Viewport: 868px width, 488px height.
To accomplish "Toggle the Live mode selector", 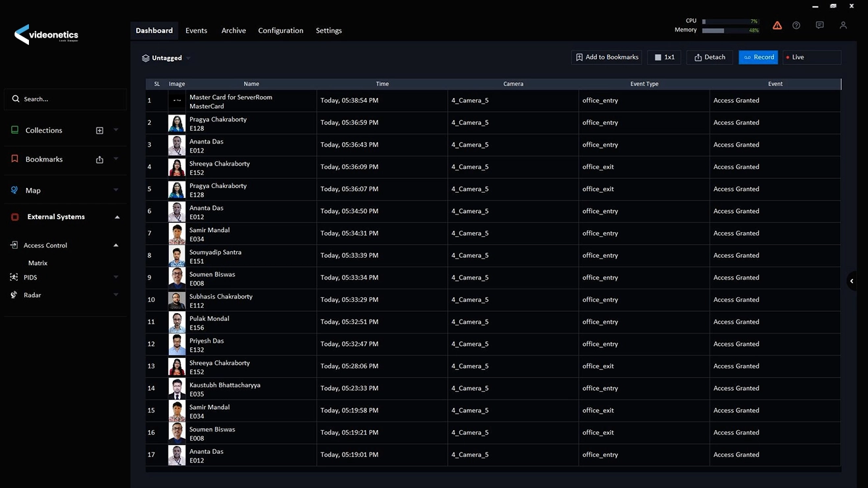I will tap(811, 57).
